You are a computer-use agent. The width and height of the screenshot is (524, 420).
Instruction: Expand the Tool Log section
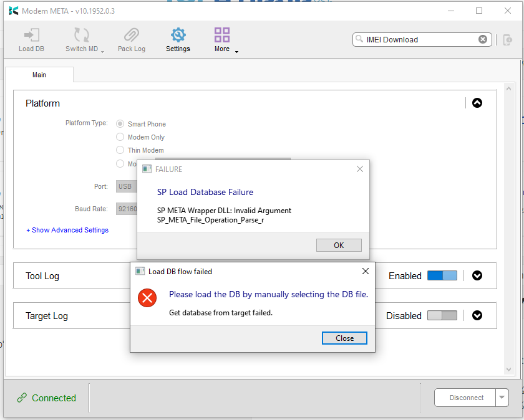point(477,275)
